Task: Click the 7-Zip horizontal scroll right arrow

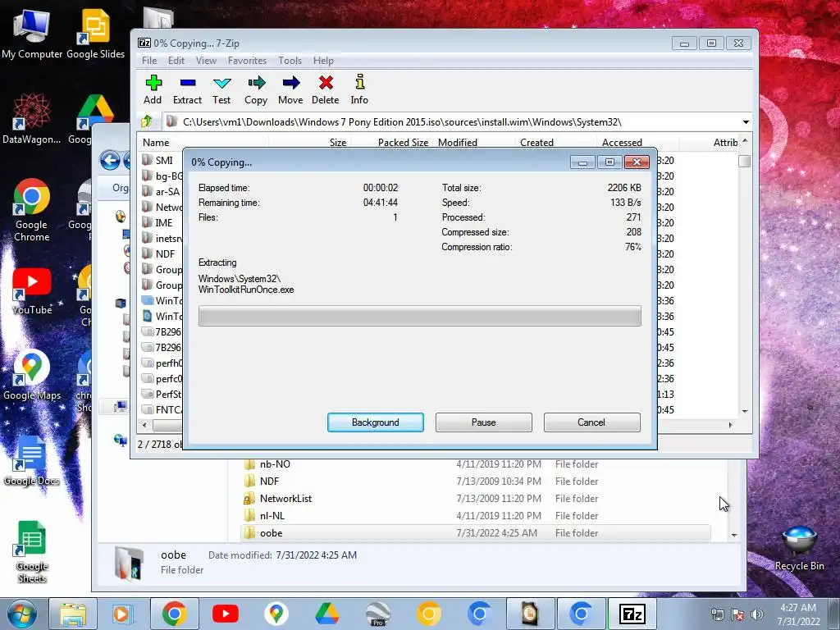Action: pyautogui.click(x=730, y=425)
